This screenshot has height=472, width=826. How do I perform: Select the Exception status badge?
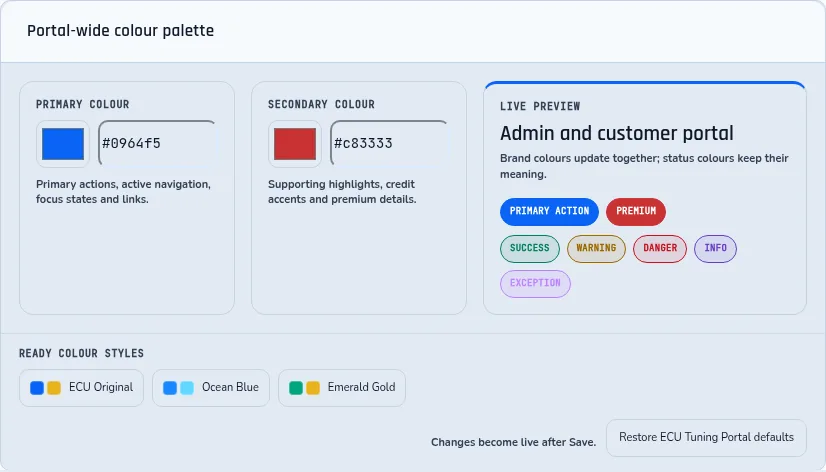pos(535,284)
